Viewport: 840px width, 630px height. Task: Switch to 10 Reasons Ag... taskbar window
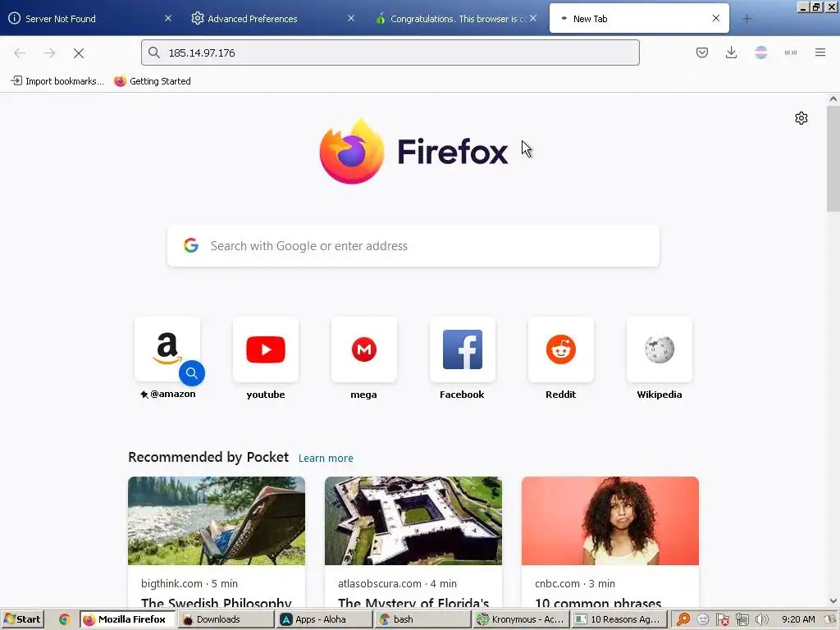click(619, 619)
